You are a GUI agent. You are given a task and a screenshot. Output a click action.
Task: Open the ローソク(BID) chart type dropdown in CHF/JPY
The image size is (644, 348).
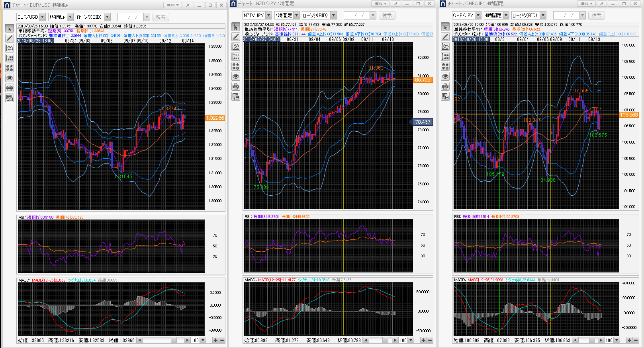point(543,16)
